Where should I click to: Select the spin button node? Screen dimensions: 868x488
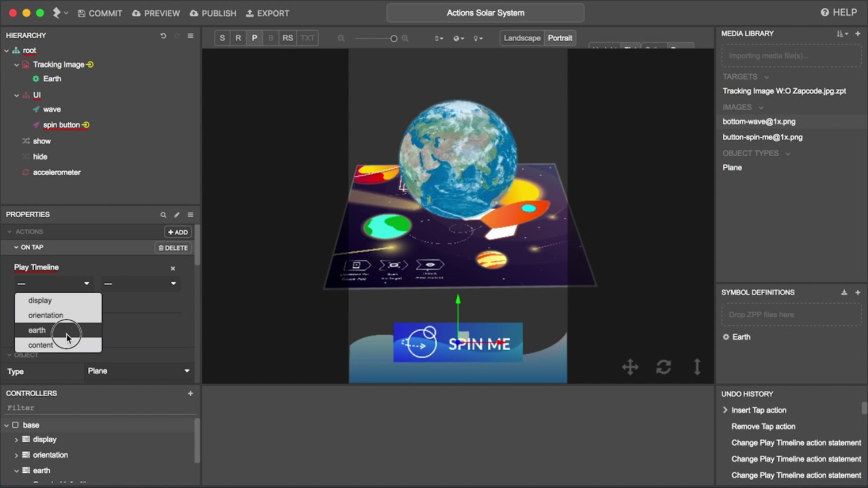click(62, 125)
